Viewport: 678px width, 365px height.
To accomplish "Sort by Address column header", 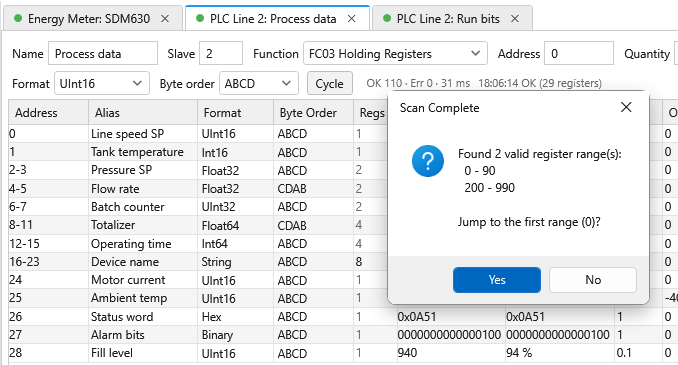I will (x=48, y=113).
